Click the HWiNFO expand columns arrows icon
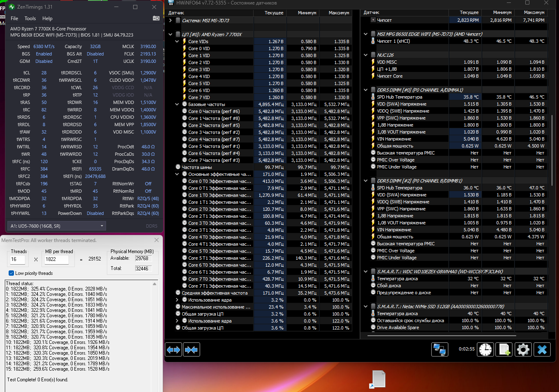 click(x=173, y=350)
